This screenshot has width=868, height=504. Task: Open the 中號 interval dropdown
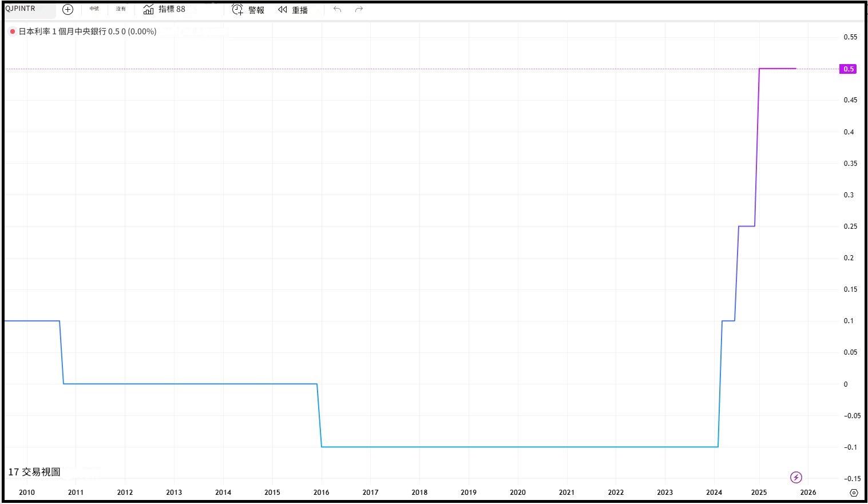point(94,9)
